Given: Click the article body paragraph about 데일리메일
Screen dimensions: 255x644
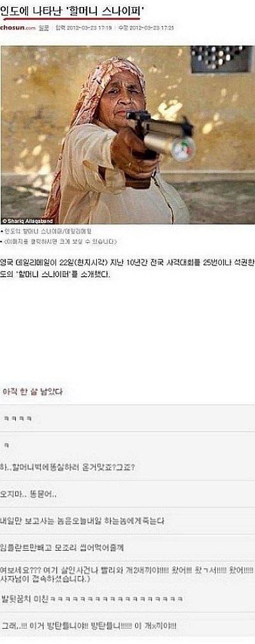Looking at the screenshot, I should click(127, 269).
